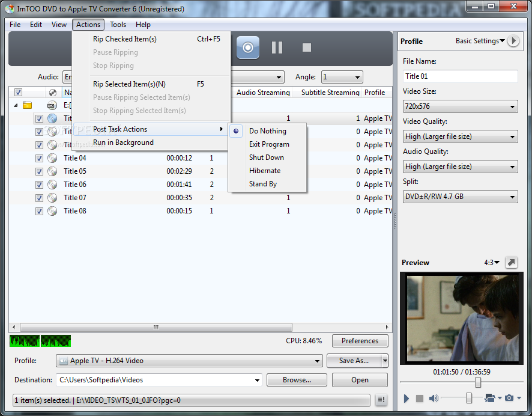
Task: Click the blue Rip record toolbar button
Action: (x=247, y=47)
